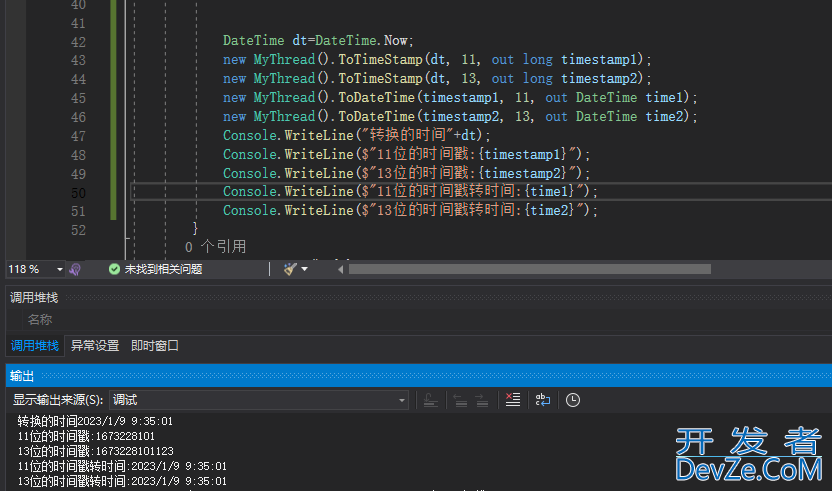Switch to the 异常设置 tab
The width and height of the screenshot is (832, 491).
point(95,346)
